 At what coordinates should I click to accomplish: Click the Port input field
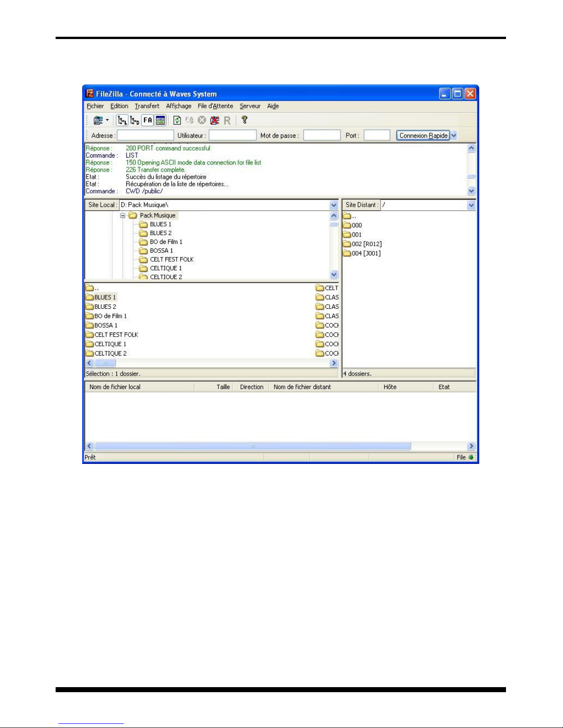coord(377,135)
